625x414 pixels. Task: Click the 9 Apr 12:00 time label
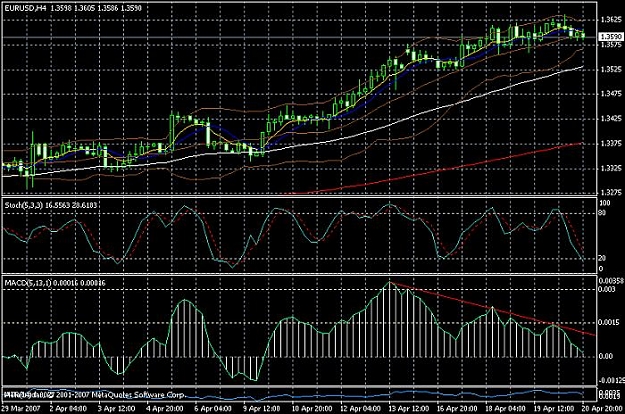[261, 409]
